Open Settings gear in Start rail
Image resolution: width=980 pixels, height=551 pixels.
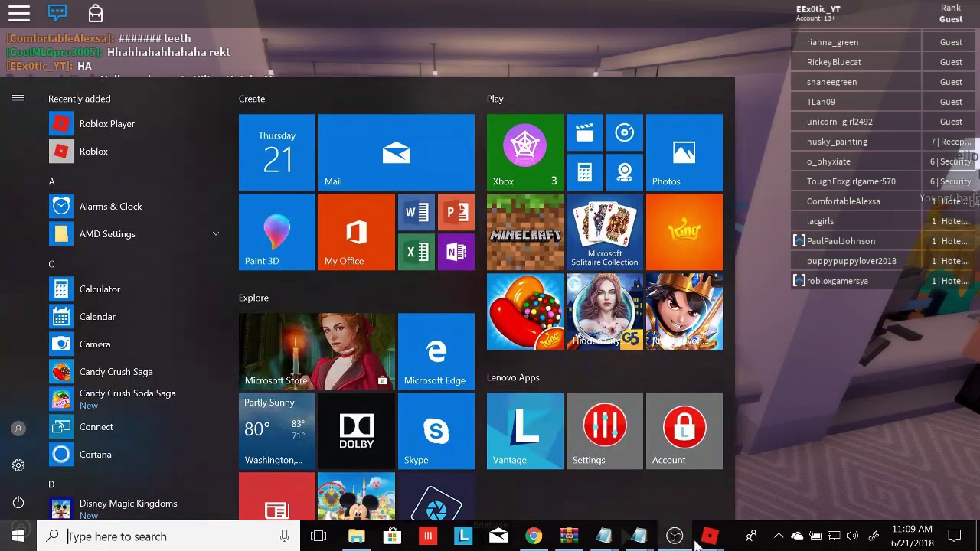point(18,465)
